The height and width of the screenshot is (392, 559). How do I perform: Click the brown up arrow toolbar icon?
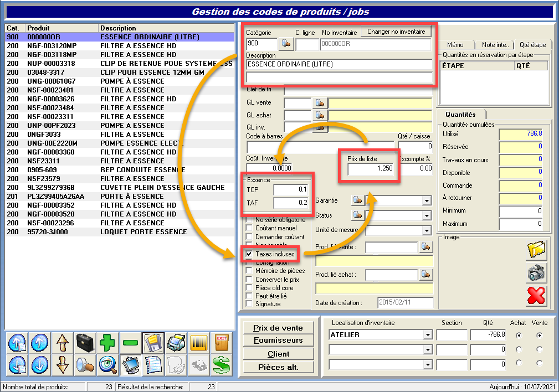coord(63,343)
